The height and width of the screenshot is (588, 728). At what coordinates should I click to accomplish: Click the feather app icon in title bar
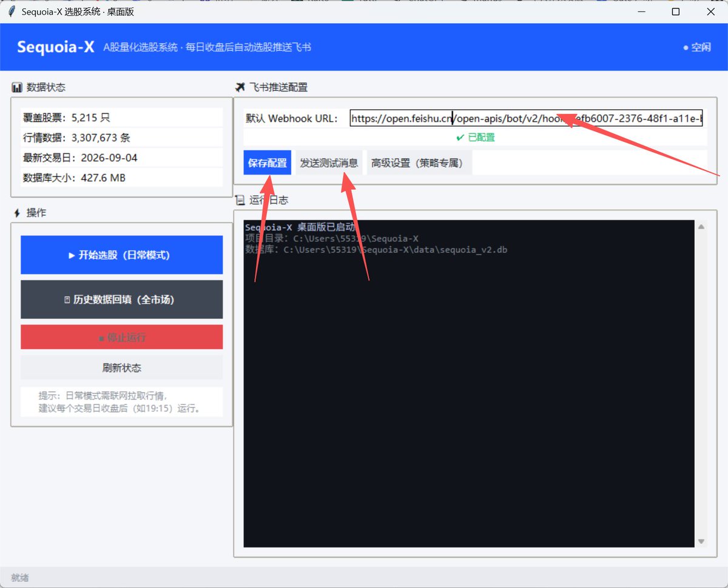pyautogui.click(x=11, y=12)
